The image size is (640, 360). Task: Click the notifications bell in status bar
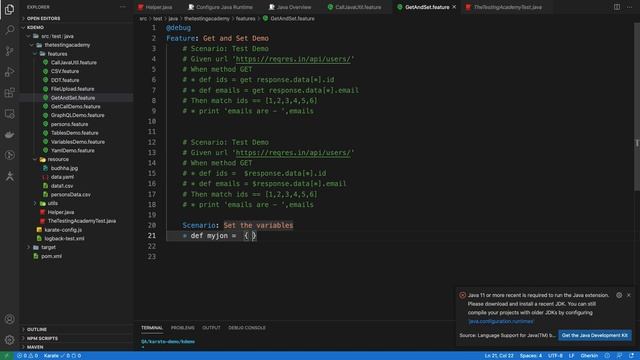click(x=632, y=356)
